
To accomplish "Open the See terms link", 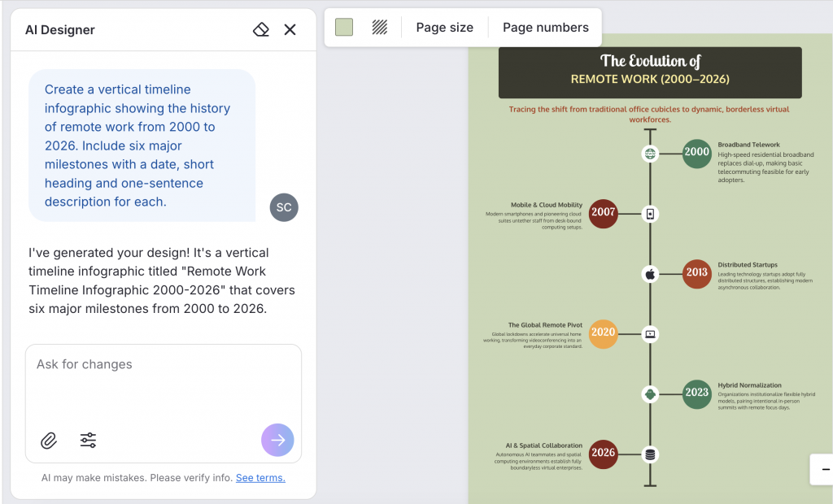I will pyautogui.click(x=260, y=478).
